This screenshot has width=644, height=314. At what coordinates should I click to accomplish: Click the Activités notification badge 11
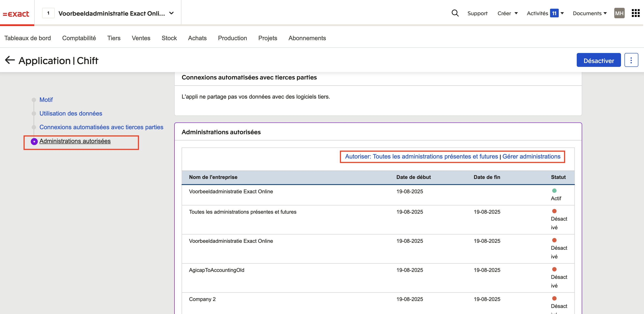(554, 13)
